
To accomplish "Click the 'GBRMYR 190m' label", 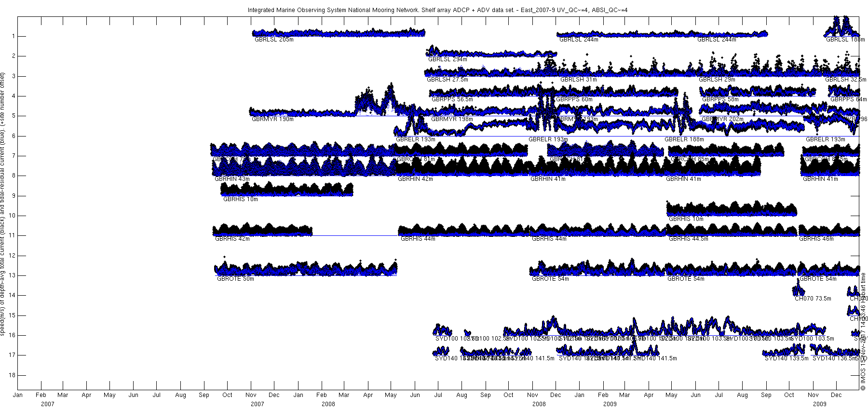I will (272, 119).
